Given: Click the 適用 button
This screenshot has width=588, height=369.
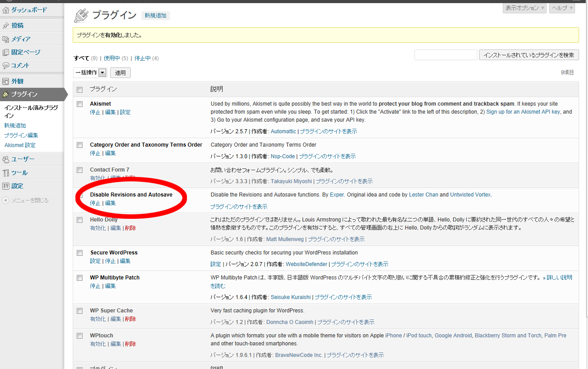Looking at the screenshot, I should (x=120, y=73).
